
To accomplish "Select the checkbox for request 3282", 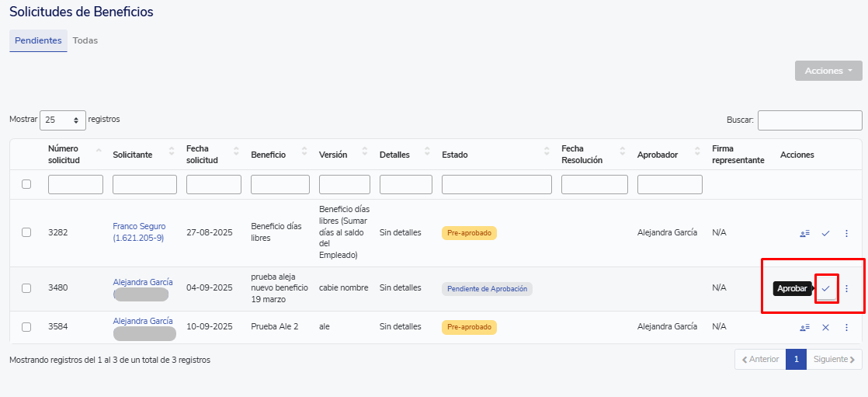I will pos(26,232).
